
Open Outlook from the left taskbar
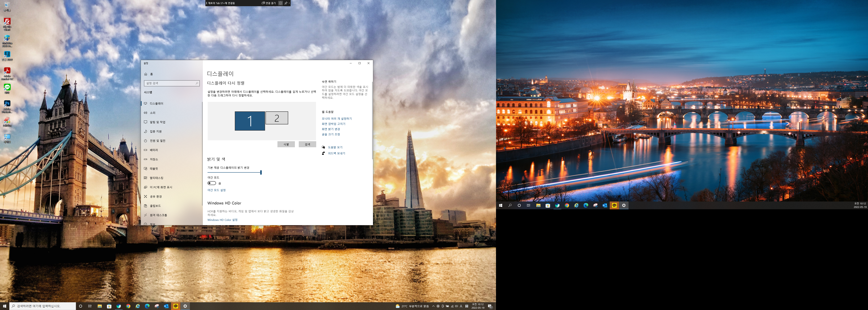click(166, 306)
